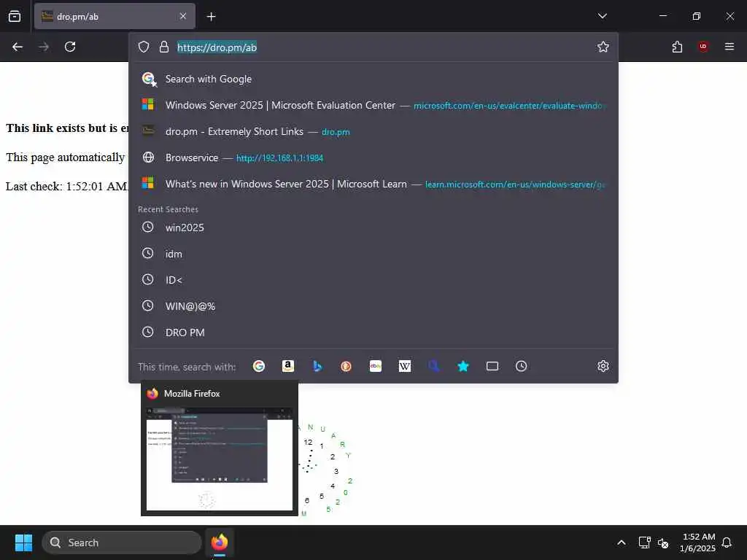
Task: Select recent search WIN@)@%
Action: click(x=373, y=306)
